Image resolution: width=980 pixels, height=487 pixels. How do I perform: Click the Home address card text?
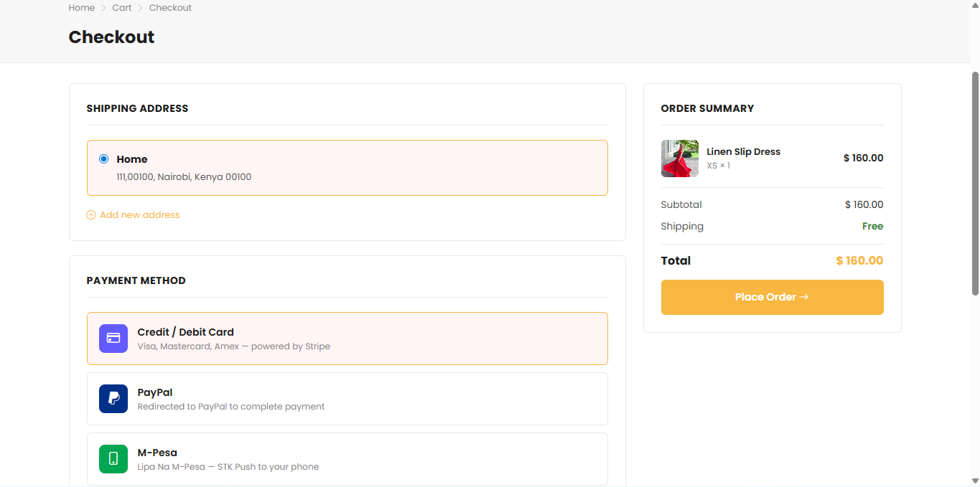click(x=184, y=176)
